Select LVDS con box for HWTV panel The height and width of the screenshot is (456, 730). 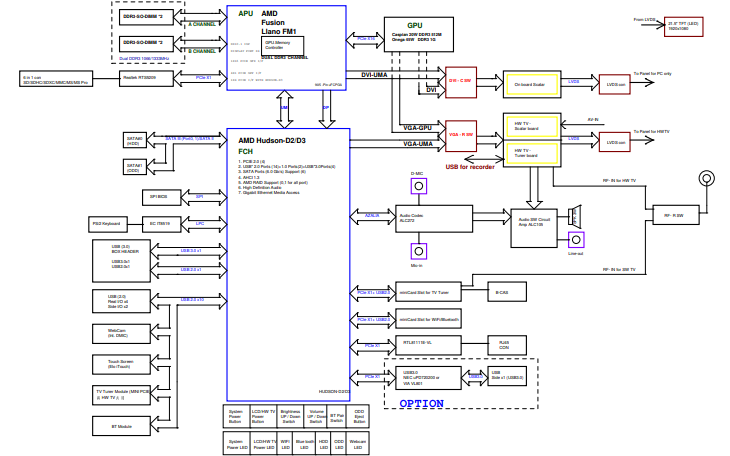[x=615, y=142]
